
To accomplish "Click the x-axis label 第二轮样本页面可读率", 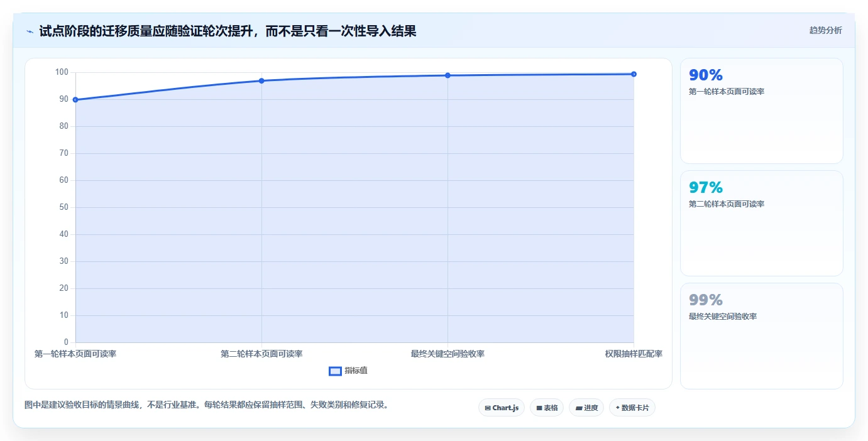I will click(x=261, y=354).
